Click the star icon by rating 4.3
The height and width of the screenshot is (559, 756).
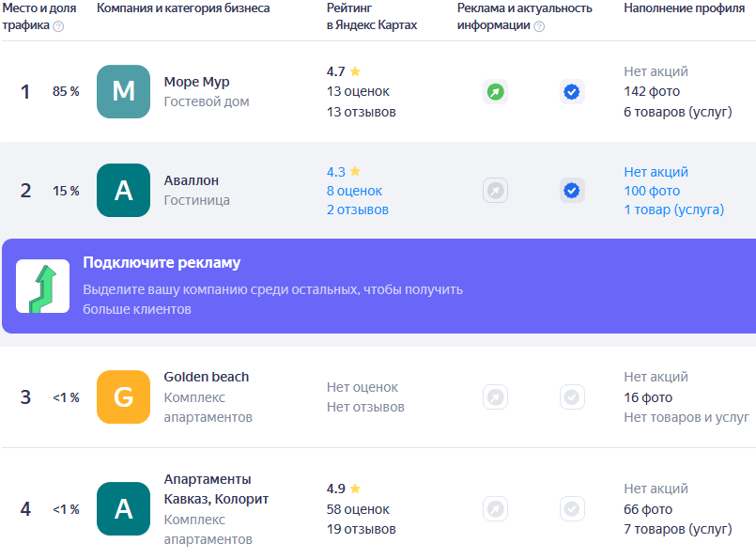pyautogui.click(x=355, y=171)
